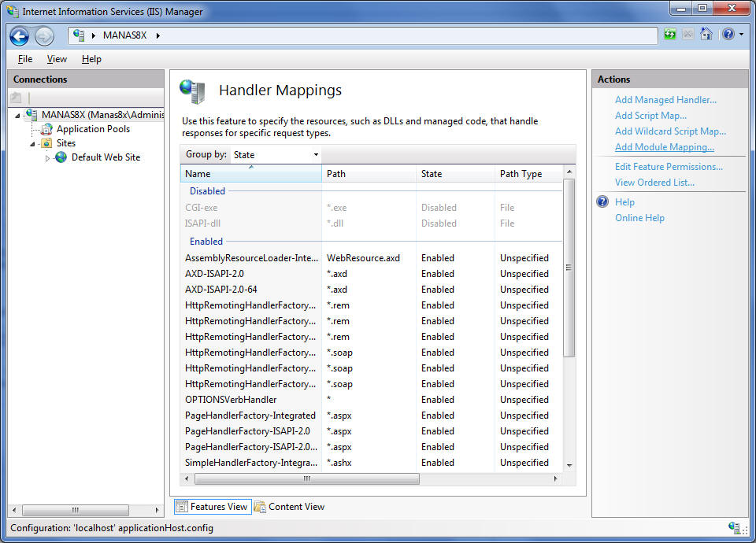Viewport: 756px width, 543px height.
Task: Open the View Ordered List action
Action: 654,183
